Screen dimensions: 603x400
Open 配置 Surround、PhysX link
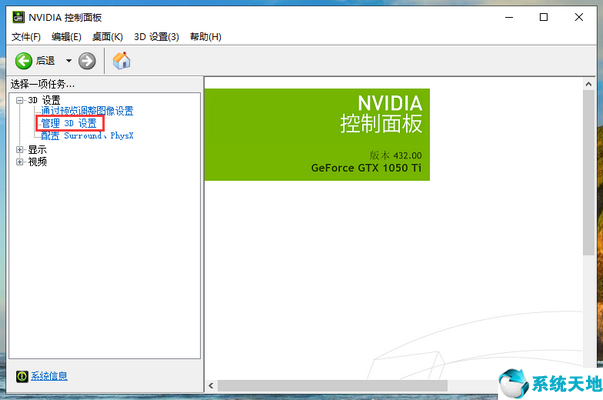(x=87, y=135)
